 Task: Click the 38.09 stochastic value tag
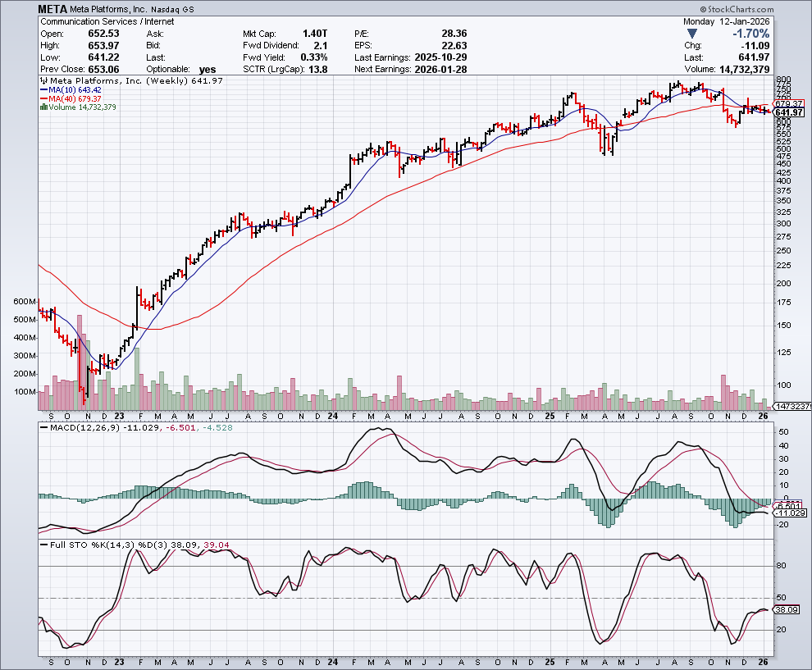787,609
